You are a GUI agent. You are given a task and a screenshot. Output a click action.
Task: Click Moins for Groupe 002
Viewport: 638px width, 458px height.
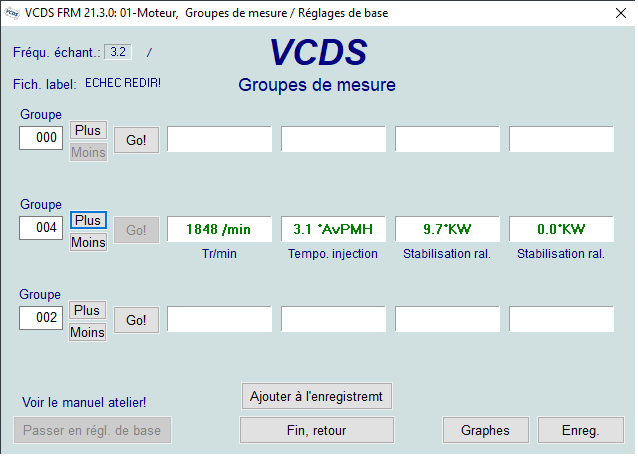87,332
